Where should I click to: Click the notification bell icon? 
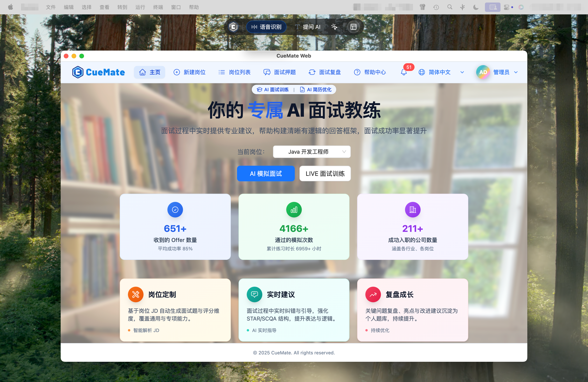click(404, 72)
